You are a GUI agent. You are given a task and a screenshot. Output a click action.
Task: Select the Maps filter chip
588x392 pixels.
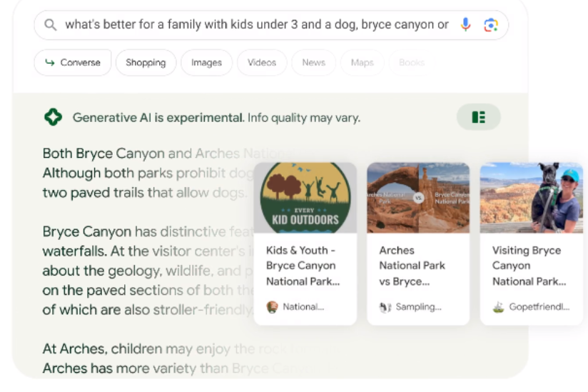pyautogui.click(x=362, y=63)
